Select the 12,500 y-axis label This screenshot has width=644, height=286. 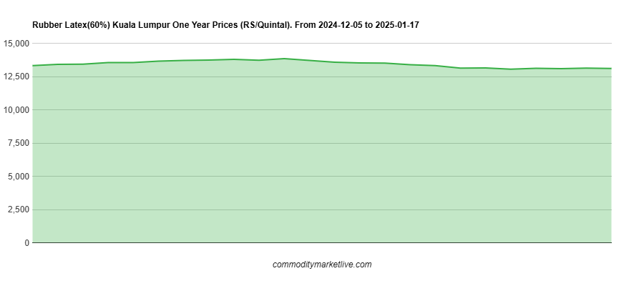tap(16, 77)
